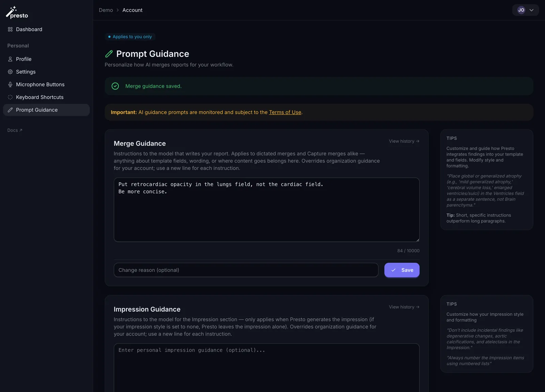
Task: Click the Merge Guidance textarea resize handle
Action: [418, 240]
